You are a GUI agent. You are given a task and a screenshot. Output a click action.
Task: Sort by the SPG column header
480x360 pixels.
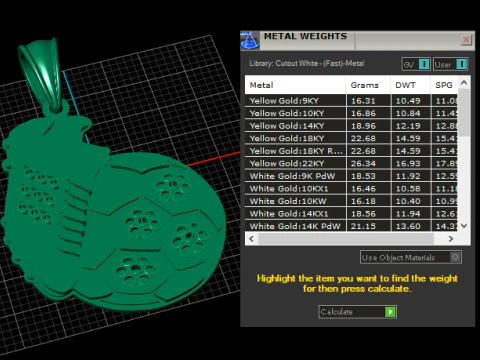click(444, 85)
